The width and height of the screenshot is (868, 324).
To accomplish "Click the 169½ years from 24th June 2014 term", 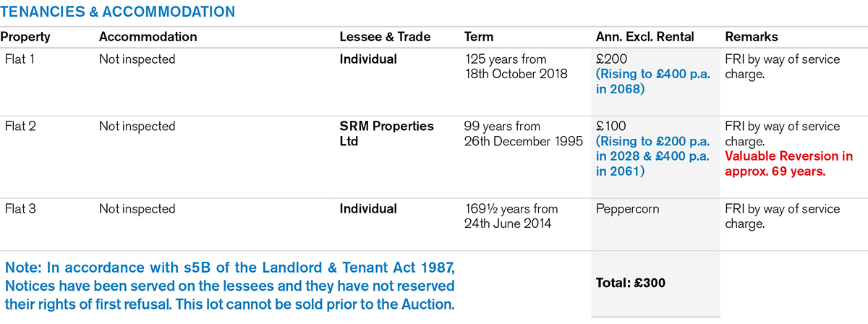I will click(x=511, y=216).
